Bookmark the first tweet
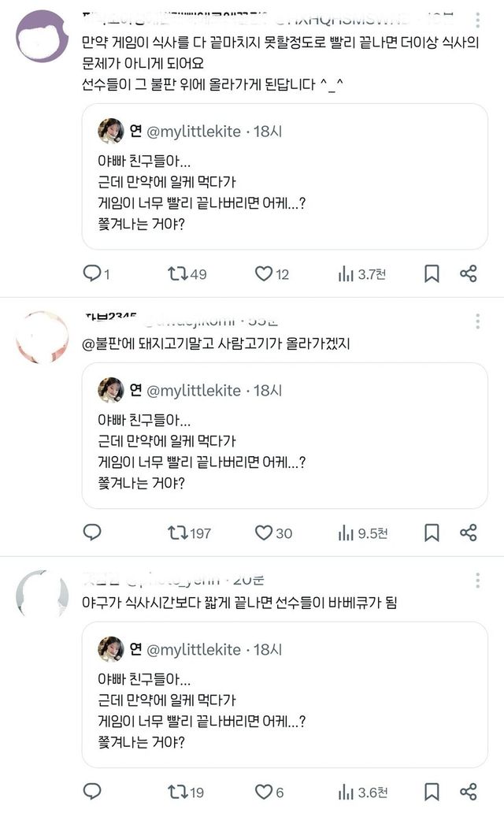The image size is (504, 813). coord(432,273)
